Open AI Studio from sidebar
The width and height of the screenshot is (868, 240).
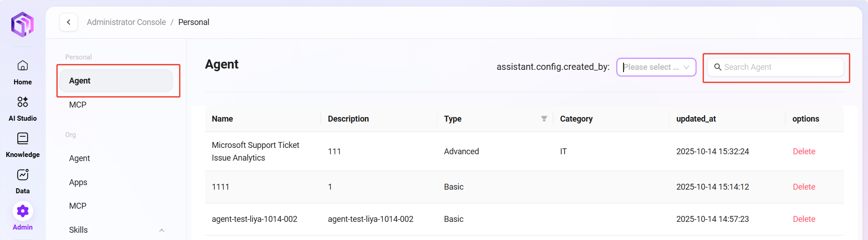pos(23,102)
